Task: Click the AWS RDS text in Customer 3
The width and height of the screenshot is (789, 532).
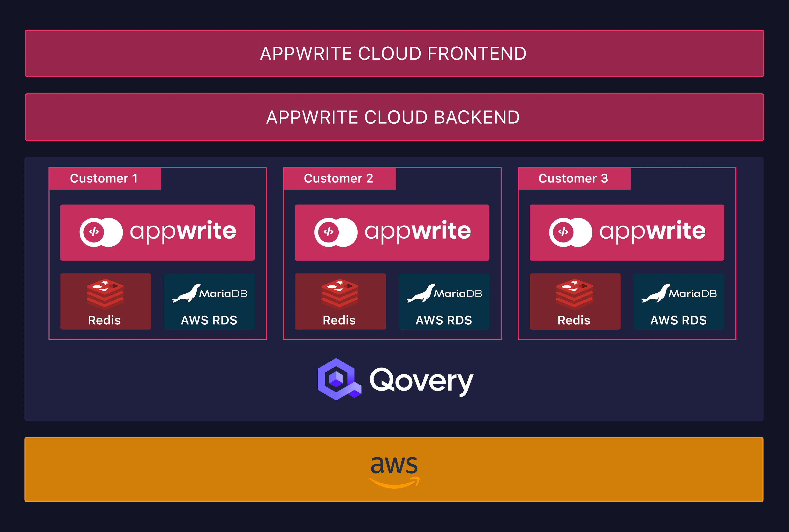Action: [x=678, y=320]
